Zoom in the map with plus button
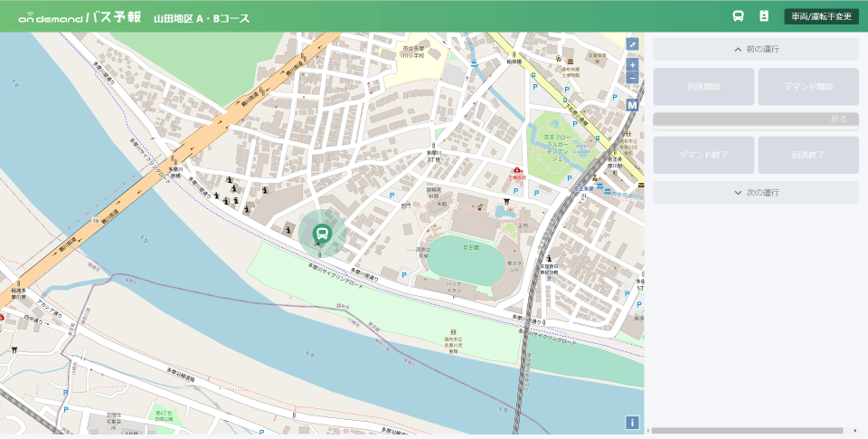The image size is (868, 439). coord(633,65)
